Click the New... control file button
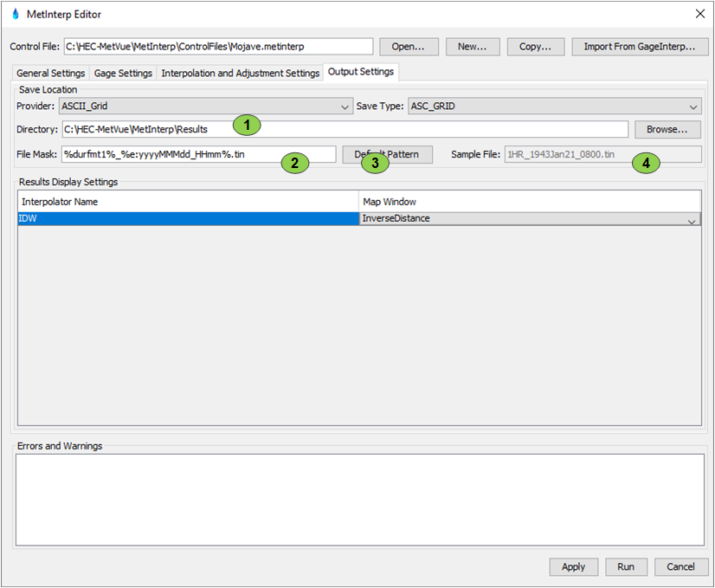The image size is (715, 588). coord(472,47)
